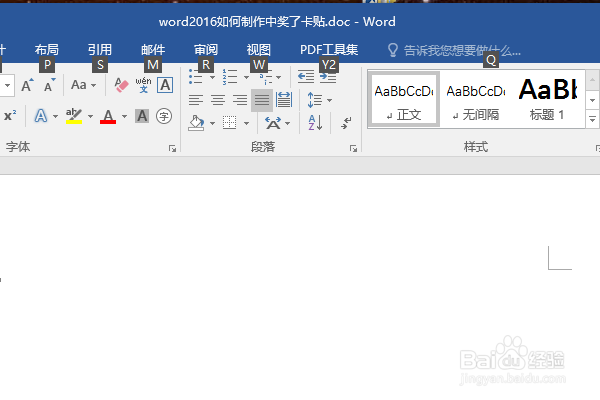Viewport: 600px width, 400px height.
Task: Open Asian Layout tool
Action: pos(277,123)
